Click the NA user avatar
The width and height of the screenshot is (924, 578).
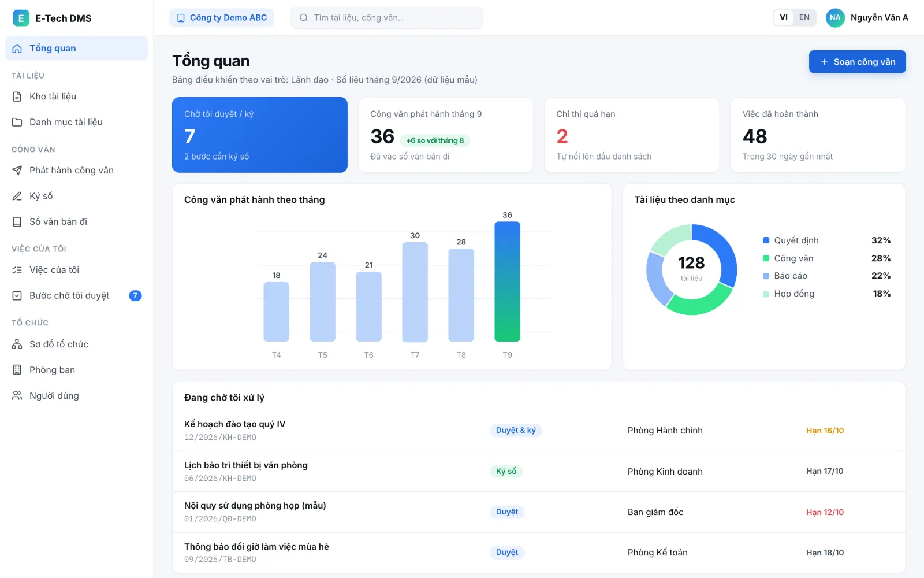[835, 18]
